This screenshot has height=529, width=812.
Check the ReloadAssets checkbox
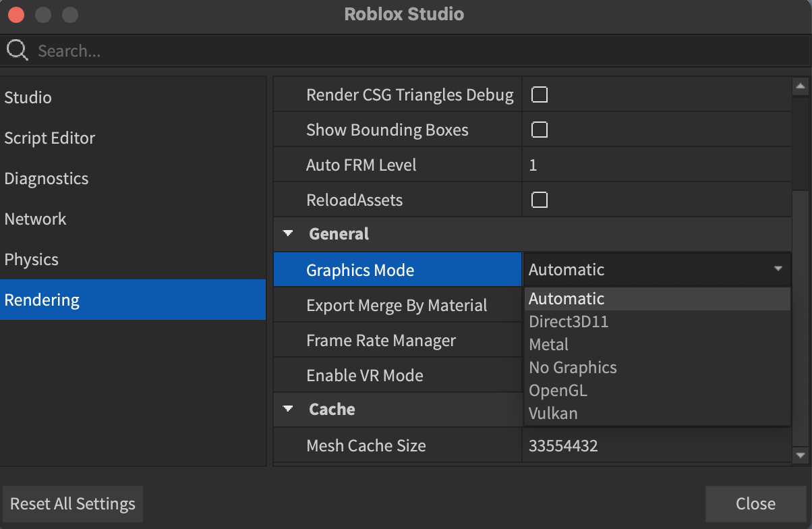(x=539, y=199)
